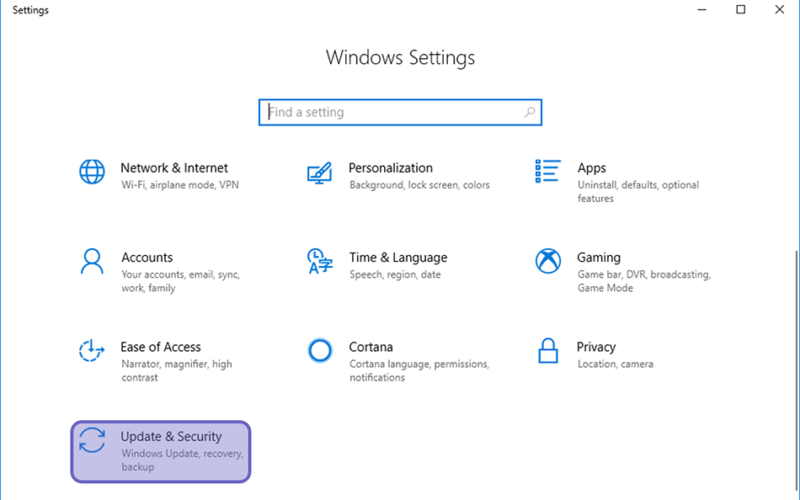800x500 pixels.
Task: Open the Accounts person icon
Action: click(92, 261)
